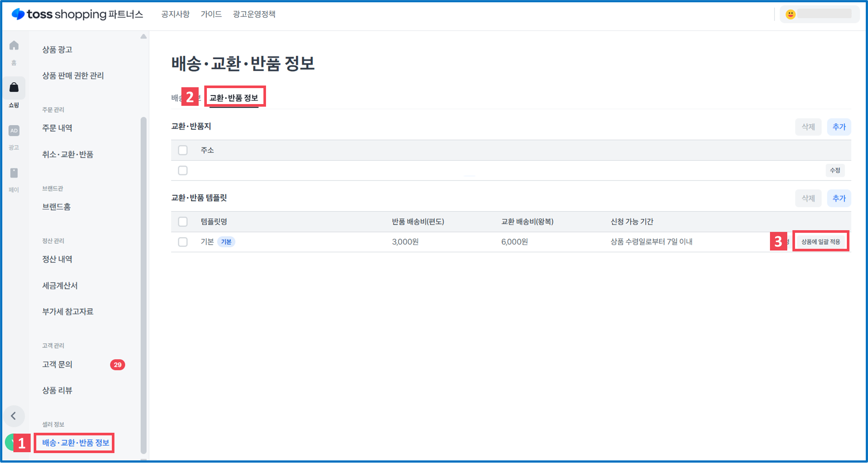868x463 pixels.
Task: Check the 주소 header select-all checkbox
Action: (183, 150)
